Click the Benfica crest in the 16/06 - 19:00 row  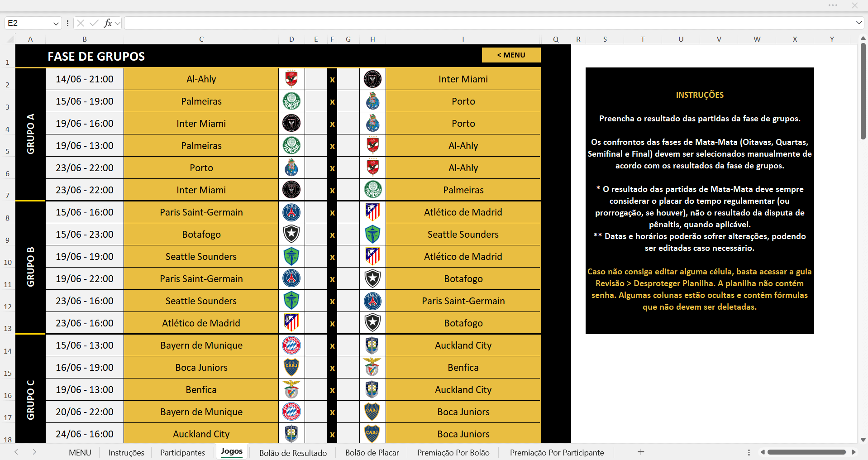[x=372, y=367]
